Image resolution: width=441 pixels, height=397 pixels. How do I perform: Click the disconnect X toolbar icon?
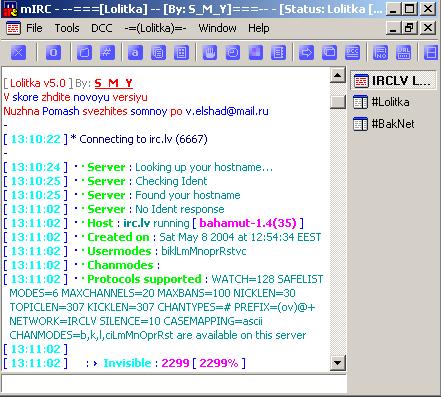[18, 52]
